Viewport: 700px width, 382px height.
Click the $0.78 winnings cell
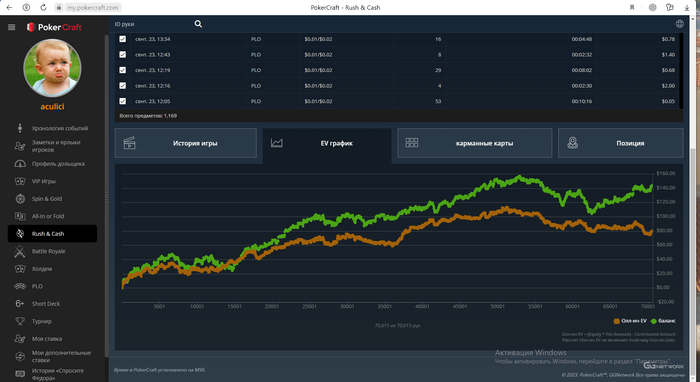coord(668,39)
